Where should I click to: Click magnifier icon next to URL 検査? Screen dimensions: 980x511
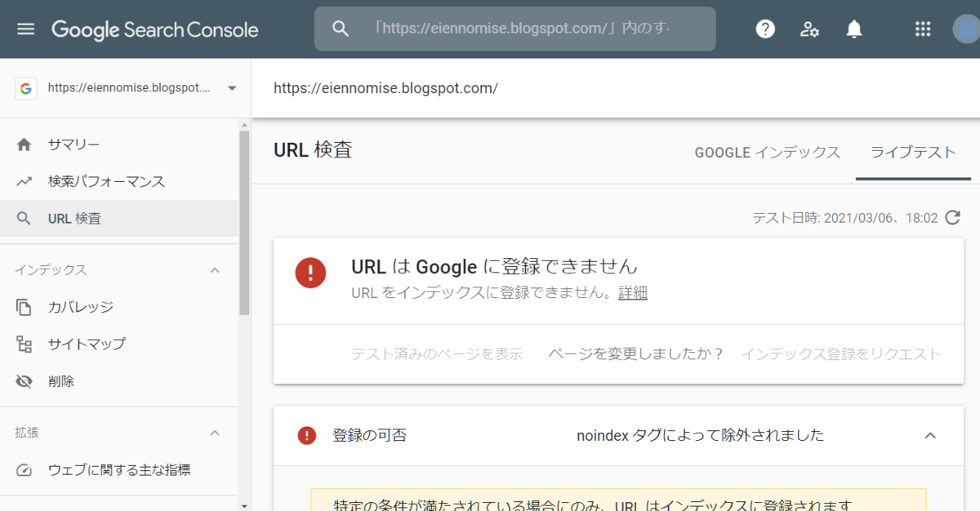tap(24, 219)
